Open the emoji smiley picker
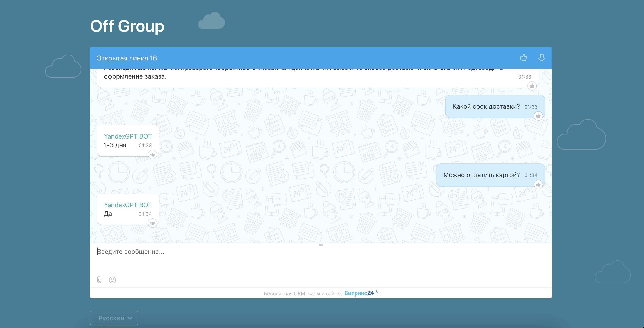The height and width of the screenshot is (328, 644). pos(112,280)
